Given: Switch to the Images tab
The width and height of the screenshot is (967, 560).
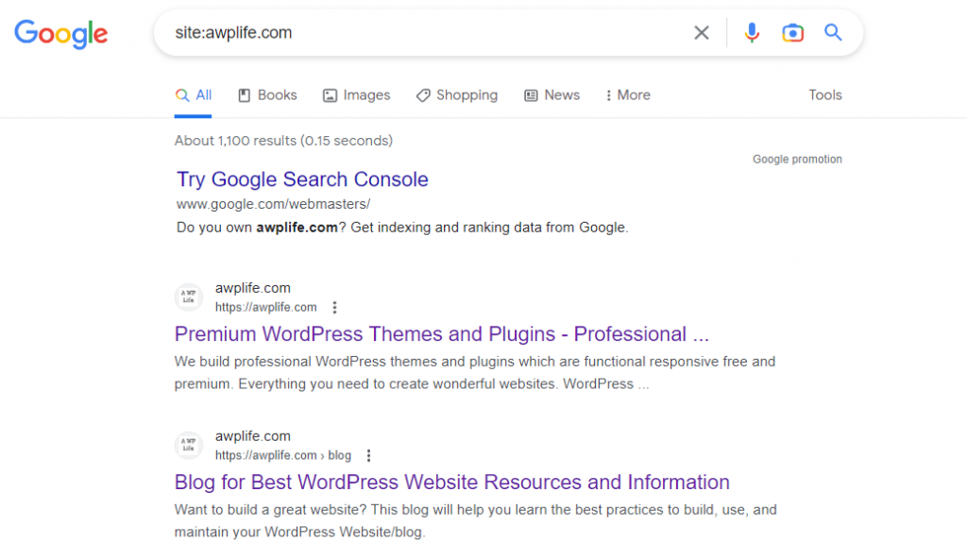Looking at the screenshot, I should [356, 95].
